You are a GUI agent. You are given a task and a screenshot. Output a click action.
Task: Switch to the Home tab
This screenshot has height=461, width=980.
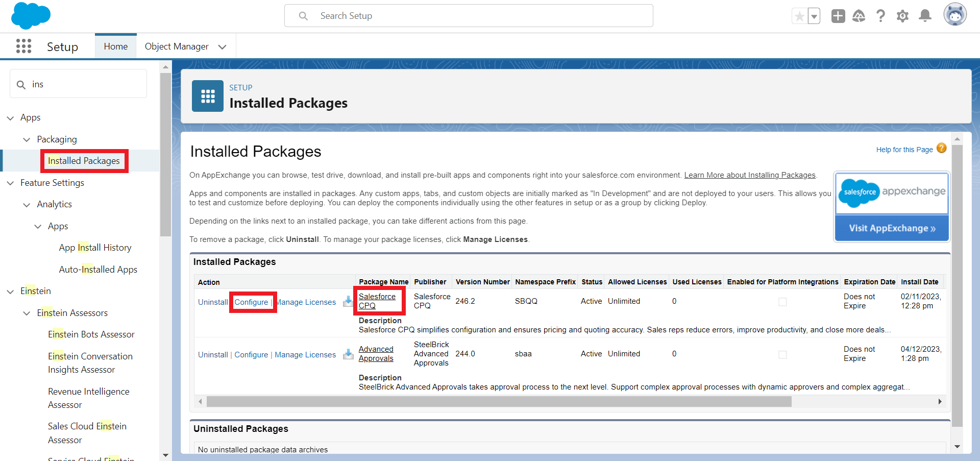(x=116, y=46)
